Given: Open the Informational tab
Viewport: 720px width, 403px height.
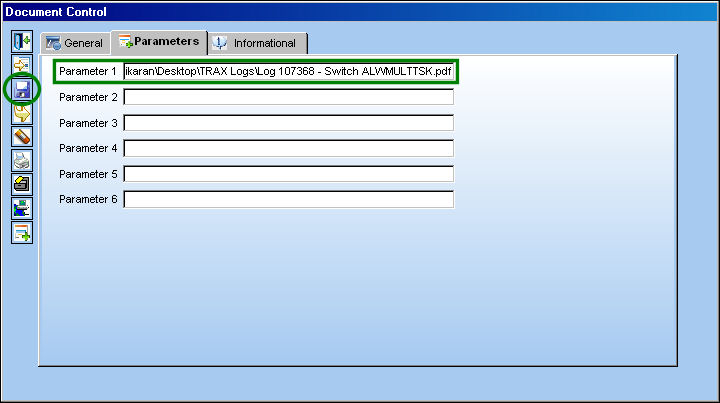Looking at the screenshot, I should coord(257,43).
